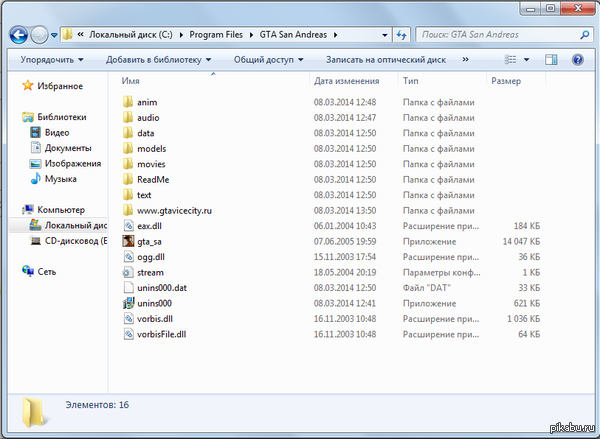Click the eax.dll file icon

click(127, 226)
